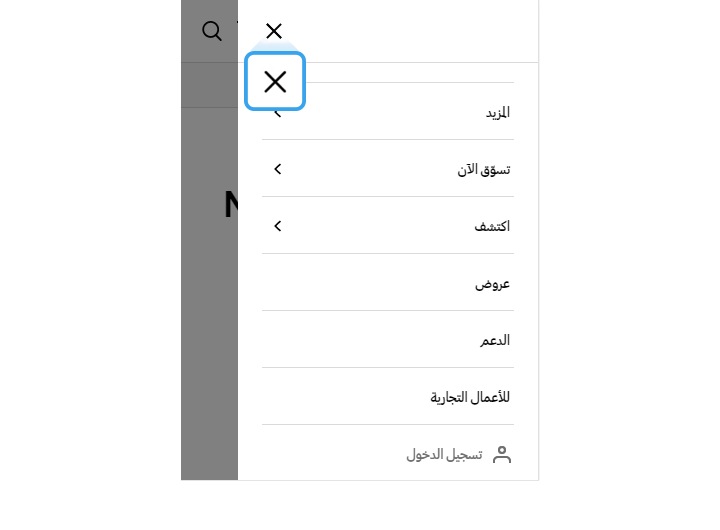The height and width of the screenshot is (530, 720).
Task: Click the search magnifier icon
Action: point(212,31)
